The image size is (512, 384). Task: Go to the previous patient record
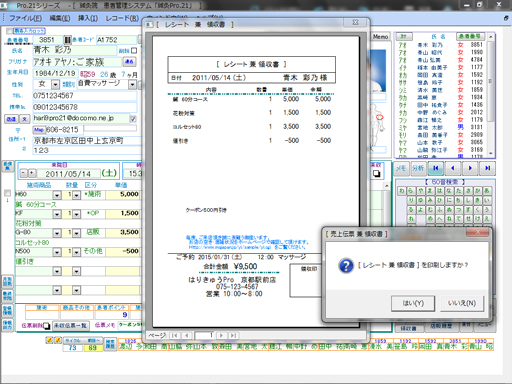pos(453,168)
